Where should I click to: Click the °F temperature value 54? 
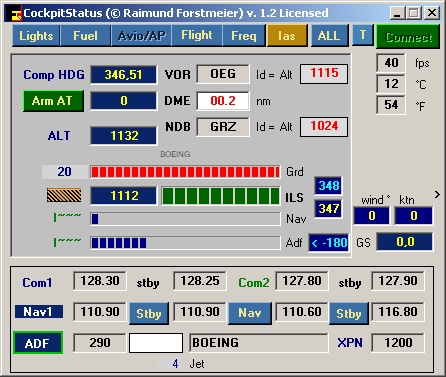pos(391,105)
